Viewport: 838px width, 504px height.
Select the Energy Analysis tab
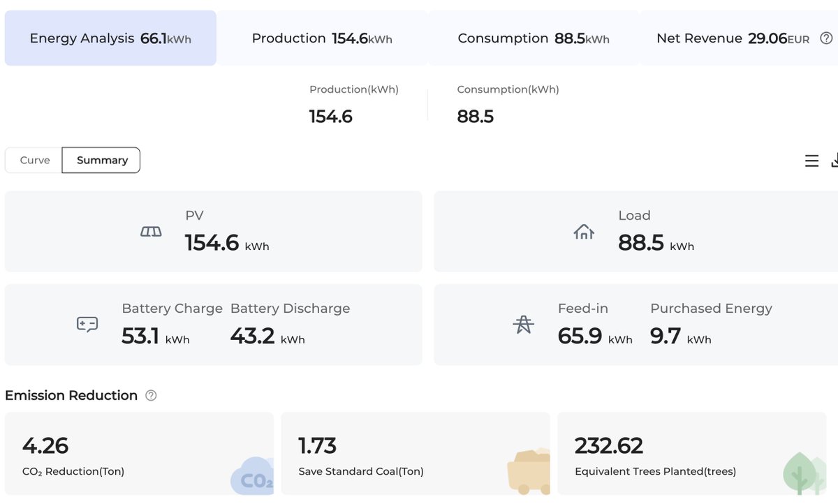pos(110,38)
